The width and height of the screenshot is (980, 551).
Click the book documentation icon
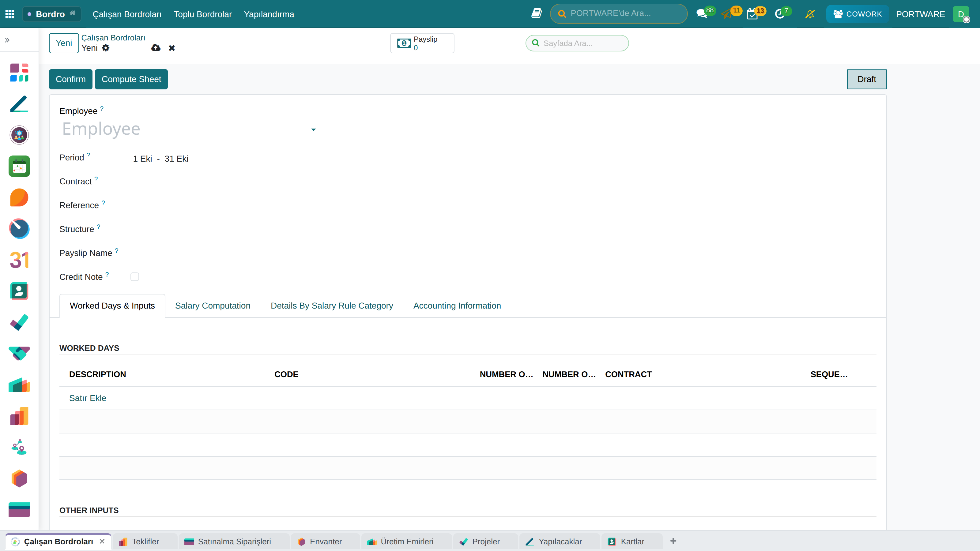coord(537,14)
